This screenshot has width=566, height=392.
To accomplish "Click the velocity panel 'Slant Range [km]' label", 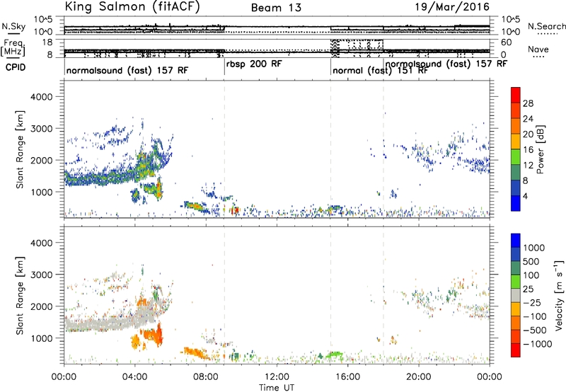I will pos(20,296).
